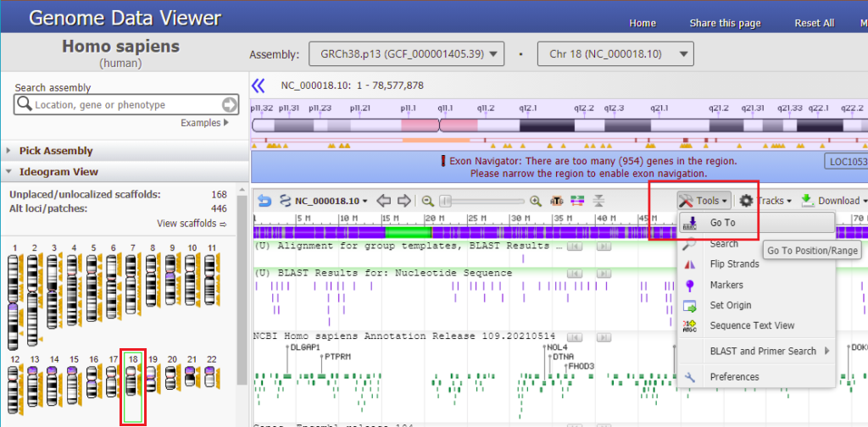Go to the Home link
868x427 pixels.
[x=643, y=23]
